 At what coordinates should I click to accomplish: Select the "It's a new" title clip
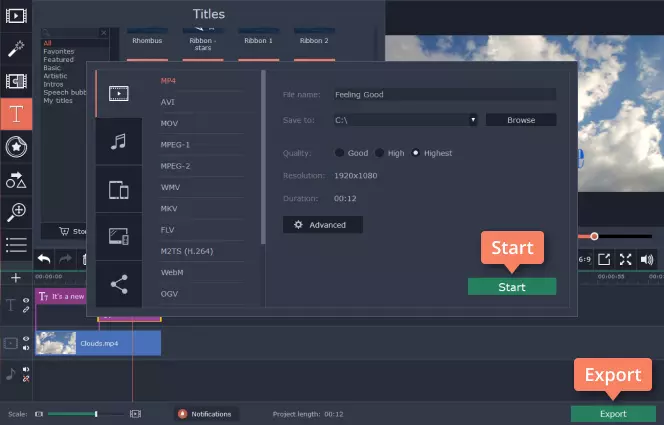61,296
